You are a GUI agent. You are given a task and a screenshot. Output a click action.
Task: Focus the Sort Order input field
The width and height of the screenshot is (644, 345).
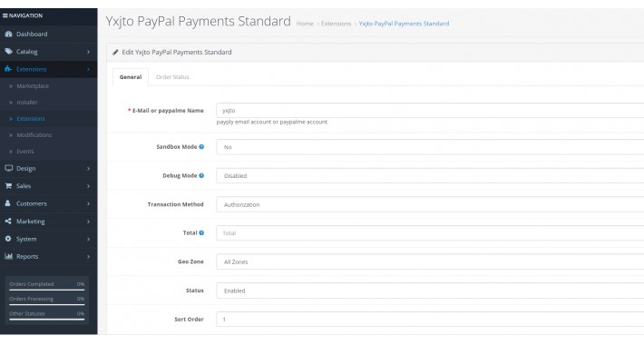tap(430, 319)
